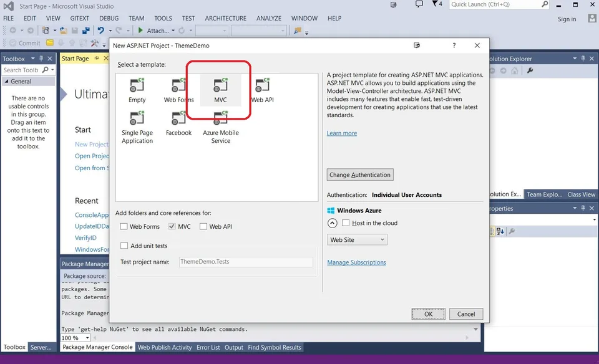Click the Sign in link
599x364 pixels.
pyautogui.click(x=567, y=19)
